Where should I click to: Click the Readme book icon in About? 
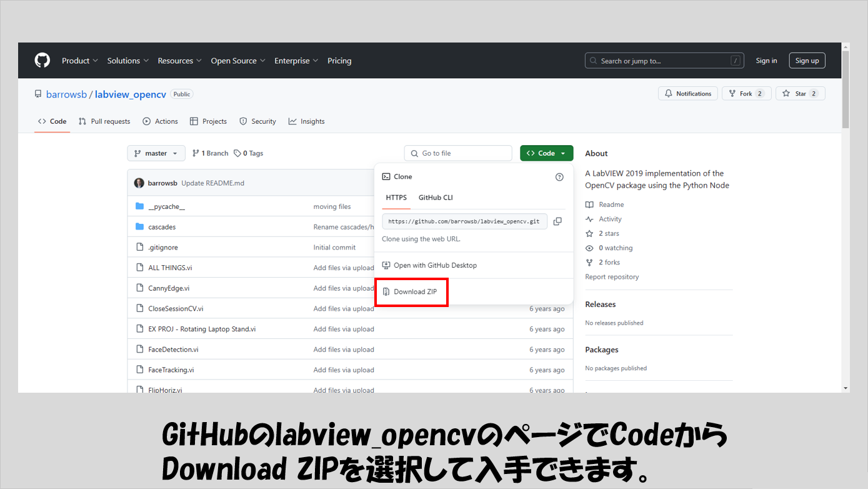[x=589, y=204]
